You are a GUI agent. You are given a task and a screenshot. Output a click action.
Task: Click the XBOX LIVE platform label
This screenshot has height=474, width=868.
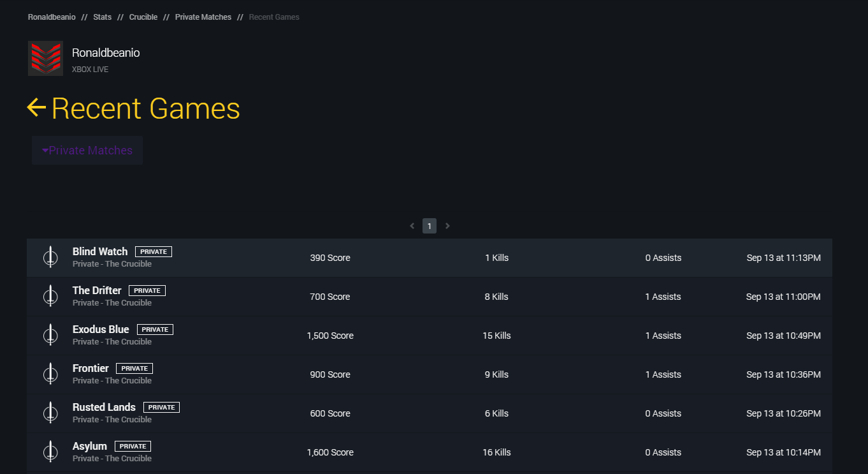pyautogui.click(x=90, y=70)
